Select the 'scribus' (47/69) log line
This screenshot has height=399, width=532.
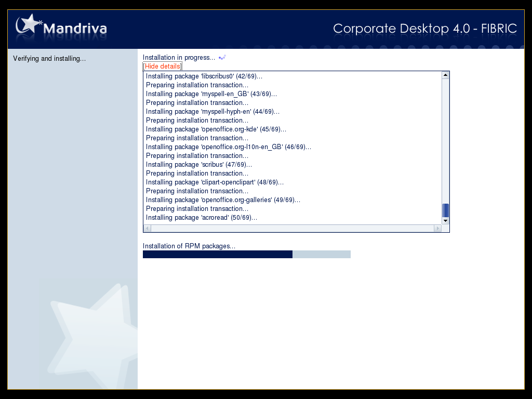pyautogui.click(x=199, y=164)
